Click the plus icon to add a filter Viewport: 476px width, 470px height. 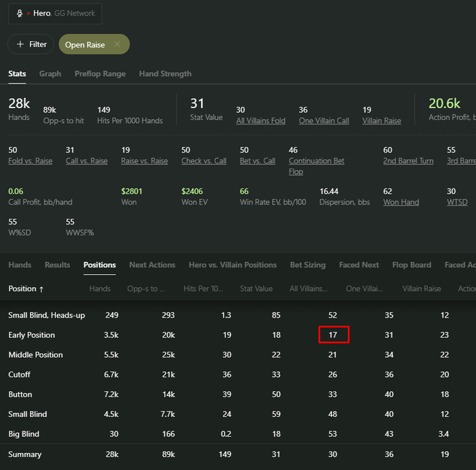[20, 44]
